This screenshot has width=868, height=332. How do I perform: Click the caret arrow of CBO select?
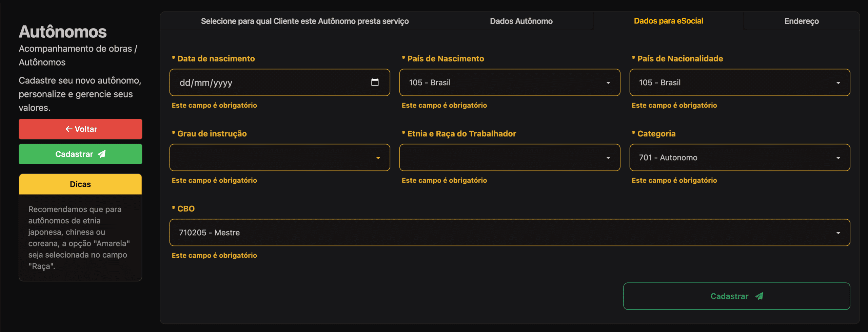click(x=838, y=233)
